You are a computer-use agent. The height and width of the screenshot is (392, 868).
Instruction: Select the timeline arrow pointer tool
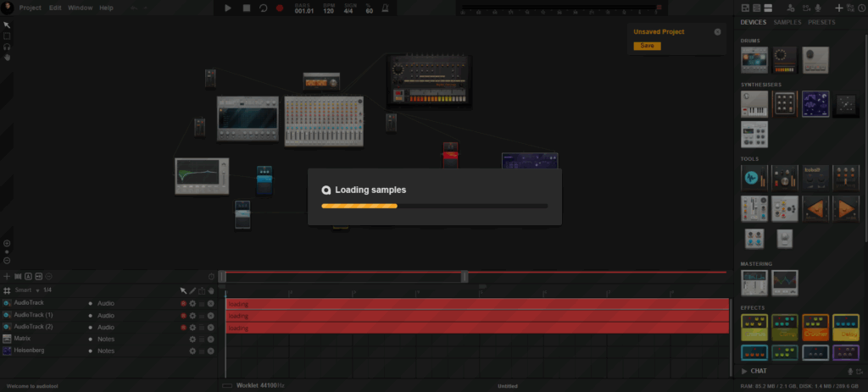point(184,290)
